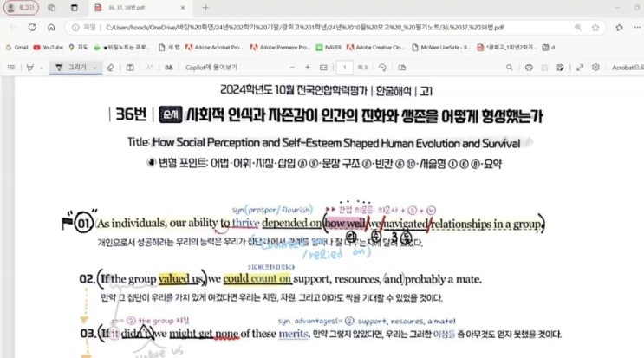This screenshot has width=644, height=358.
Task: Open the Gmail bookmark
Action: point(16,47)
